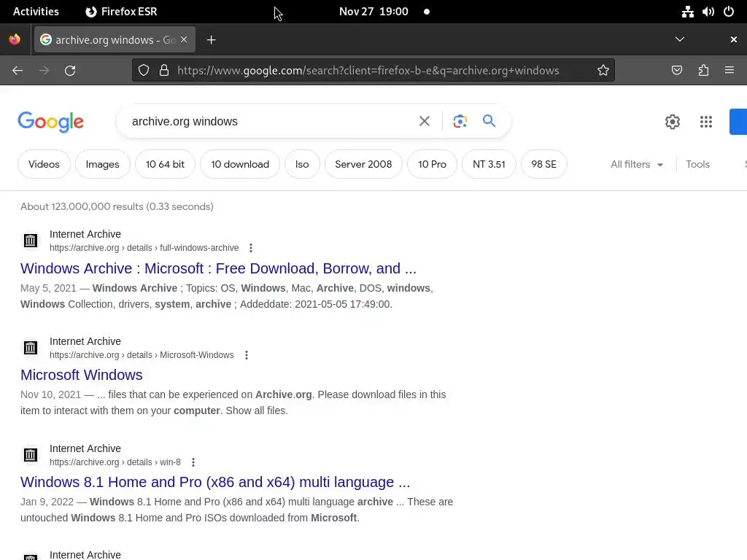Image resolution: width=747 pixels, height=560 pixels.
Task: Select the 10 Pro chip
Action: [x=432, y=164]
